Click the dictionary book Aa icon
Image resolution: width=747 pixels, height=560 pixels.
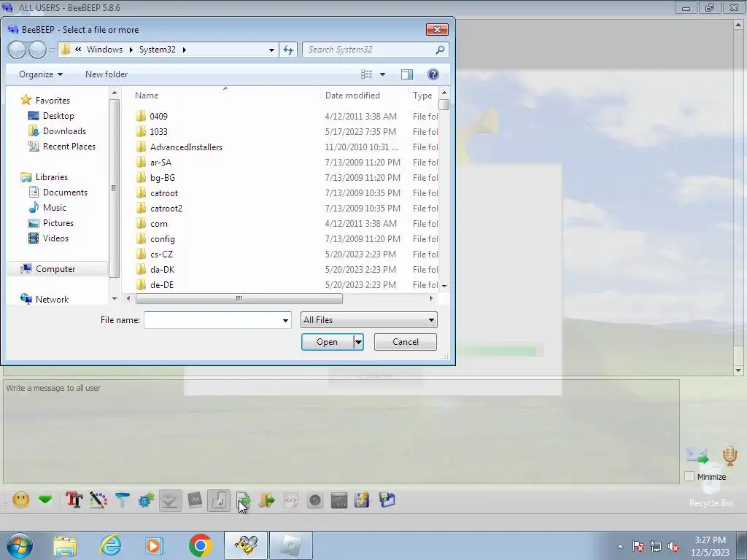tap(195, 500)
